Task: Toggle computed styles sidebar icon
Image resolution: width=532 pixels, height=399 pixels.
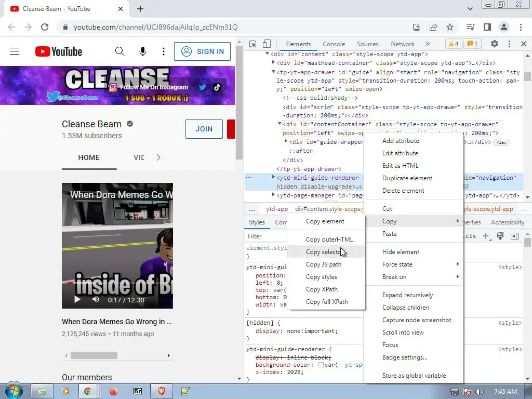Action: coord(514,236)
